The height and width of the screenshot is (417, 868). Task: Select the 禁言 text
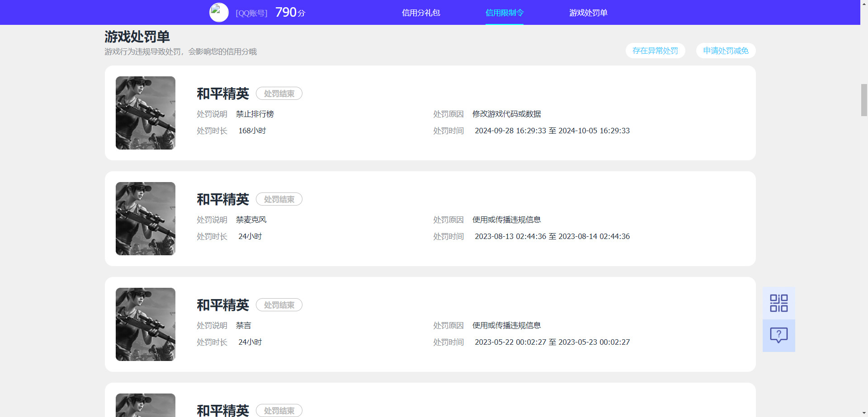pos(243,325)
